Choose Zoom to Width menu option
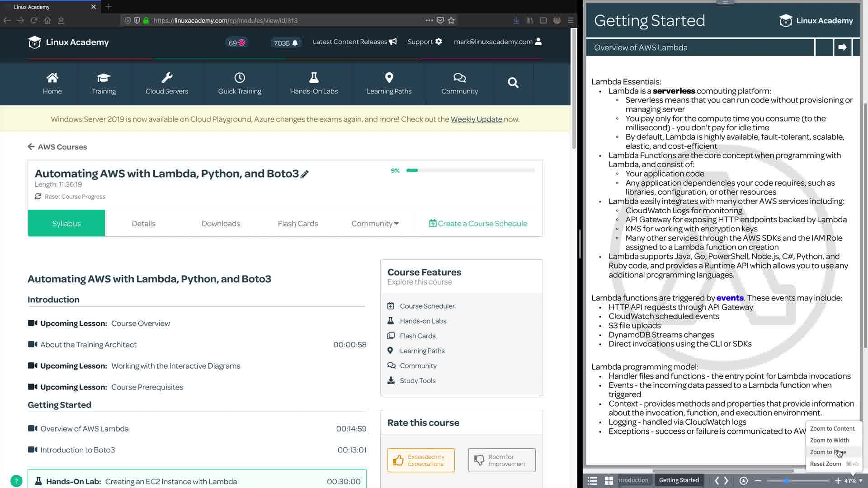Image resolution: width=868 pixels, height=488 pixels. [x=829, y=441]
